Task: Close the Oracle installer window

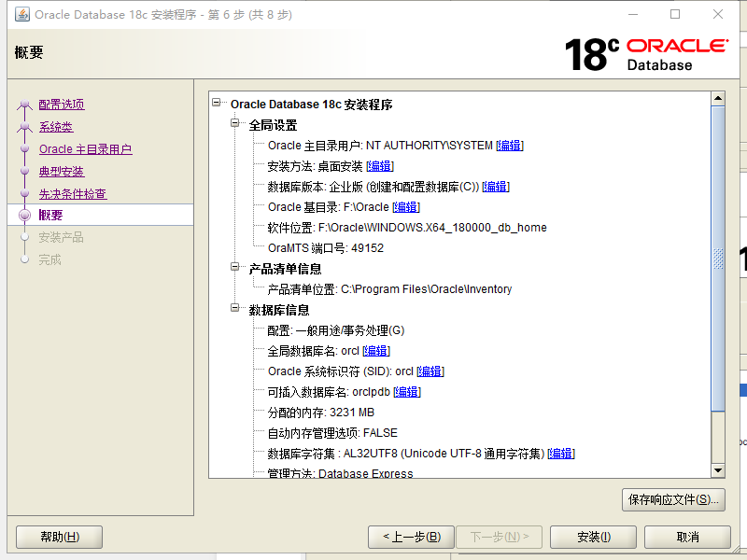Action: click(x=718, y=14)
